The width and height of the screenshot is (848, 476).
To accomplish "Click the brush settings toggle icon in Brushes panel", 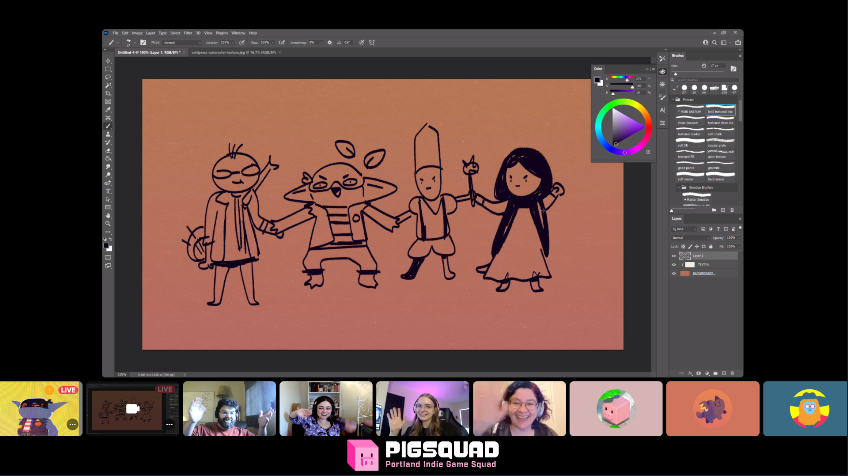I will pos(733,69).
